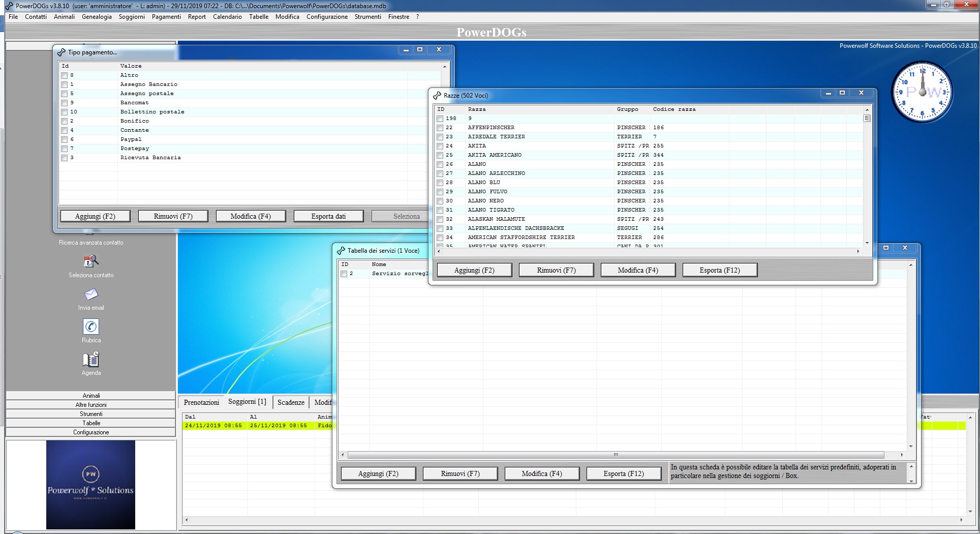Screen dimensions: 980x534
Task: Open the Rubrica phone icon
Action: 91,327
